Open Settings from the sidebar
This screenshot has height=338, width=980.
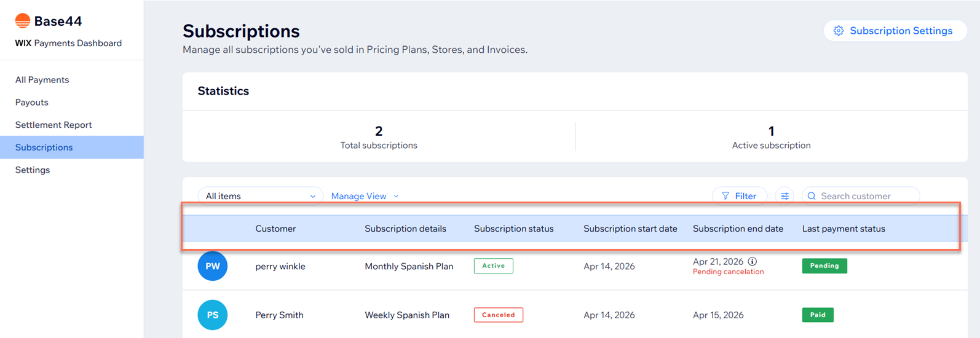pyautogui.click(x=33, y=170)
